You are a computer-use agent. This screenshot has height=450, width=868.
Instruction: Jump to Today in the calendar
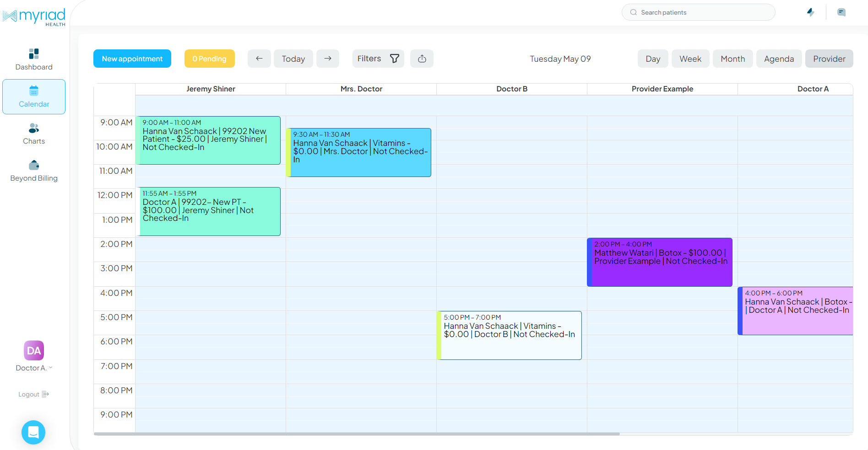tap(293, 59)
